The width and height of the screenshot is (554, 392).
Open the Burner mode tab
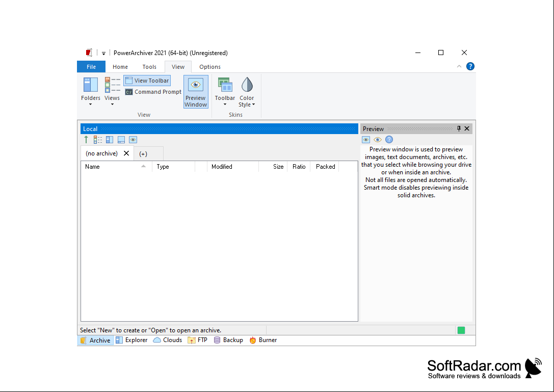pyautogui.click(x=263, y=340)
